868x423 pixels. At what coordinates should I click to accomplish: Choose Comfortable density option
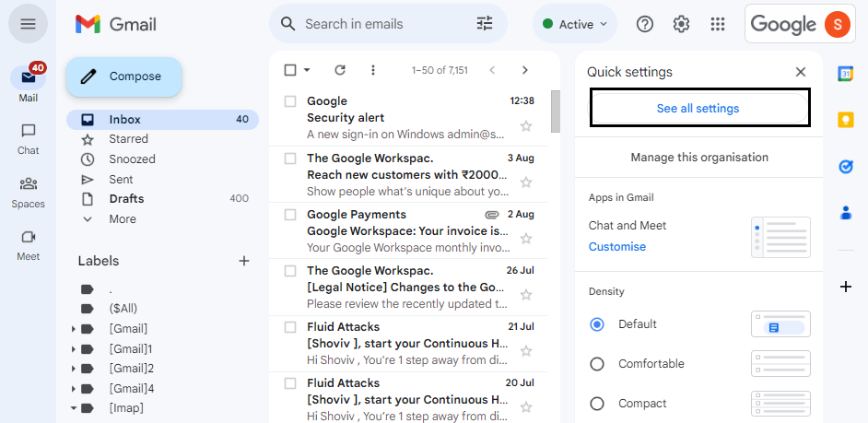click(x=597, y=364)
